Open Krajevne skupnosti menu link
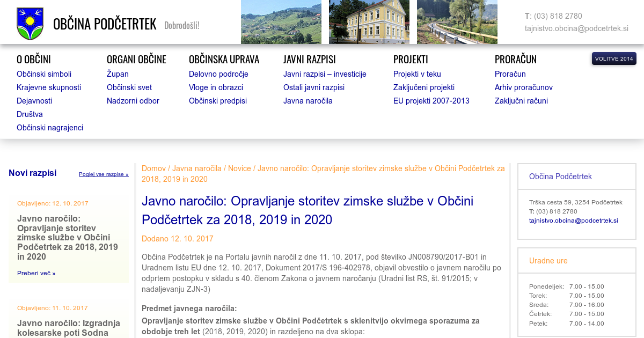This screenshot has width=644, height=338. tap(49, 87)
